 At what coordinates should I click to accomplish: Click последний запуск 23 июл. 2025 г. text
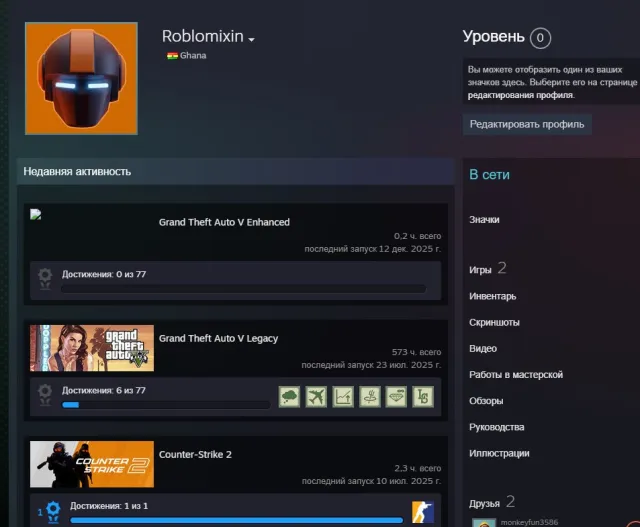371,365
